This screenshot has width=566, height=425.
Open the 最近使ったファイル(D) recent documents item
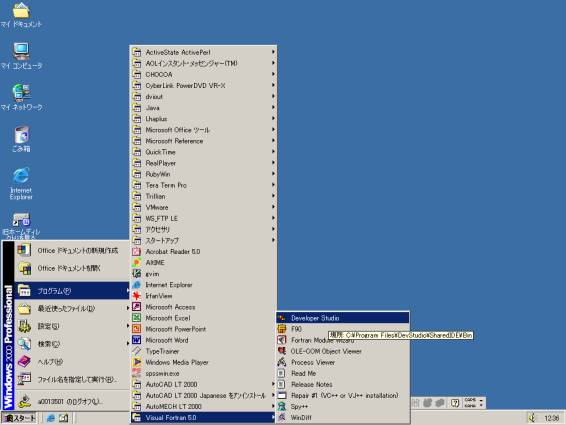72,308
